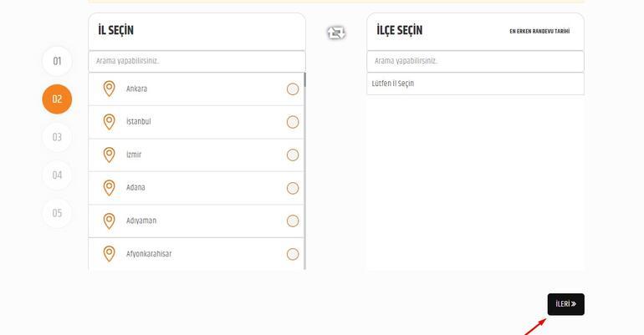Click the province list scrollbar
Viewport: 644px width, 335px height.
coord(304,167)
